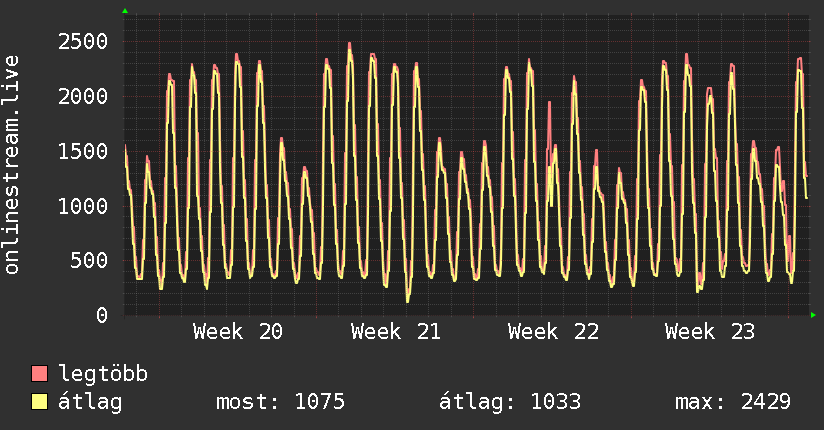Click the onlinestream.live vertical axis title
The image size is (824, 430).
click(12, 165)
